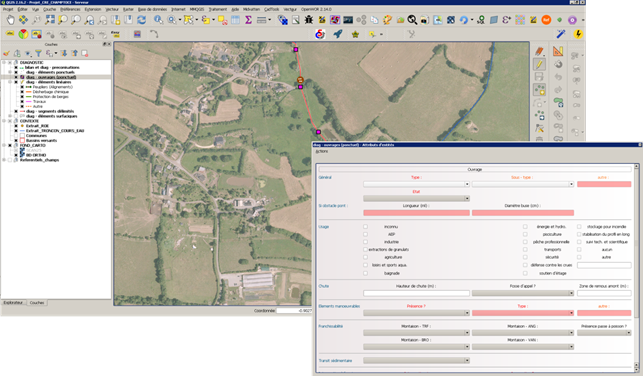The width and height of the screenshot is (643, 376).
Task: Open the Montaison - ANG dropdown
Action: tap(523, 333)
